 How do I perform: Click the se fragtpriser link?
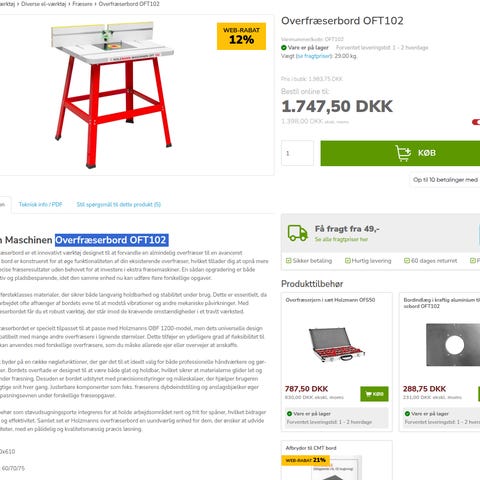314,56
